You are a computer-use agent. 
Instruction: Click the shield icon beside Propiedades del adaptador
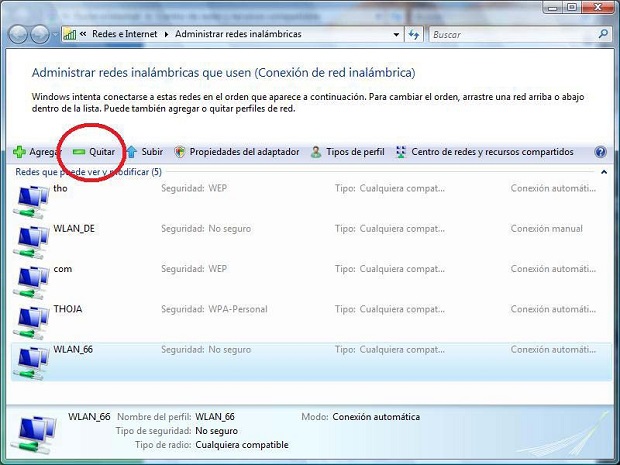pyautogui.click(x=180, y=152)
